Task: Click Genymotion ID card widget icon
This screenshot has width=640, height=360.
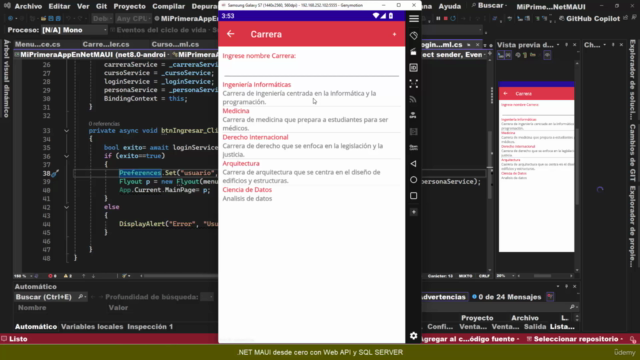Action: [x=413, y=67]
